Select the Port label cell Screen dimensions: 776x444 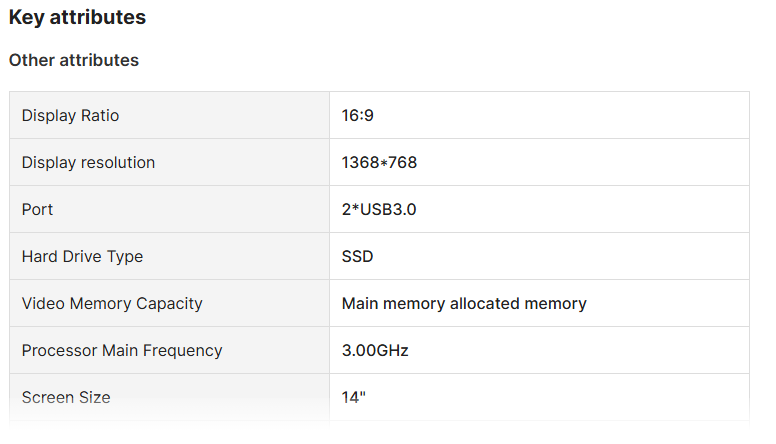pyautogui.click(x=169, y=209)
